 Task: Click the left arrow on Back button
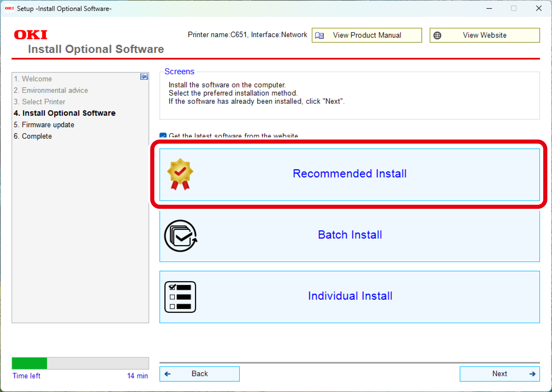point(168,374)
